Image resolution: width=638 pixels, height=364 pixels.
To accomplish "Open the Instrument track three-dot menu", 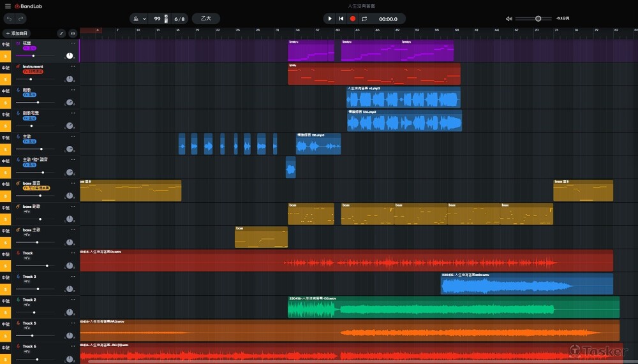I will tap(72, 66).
